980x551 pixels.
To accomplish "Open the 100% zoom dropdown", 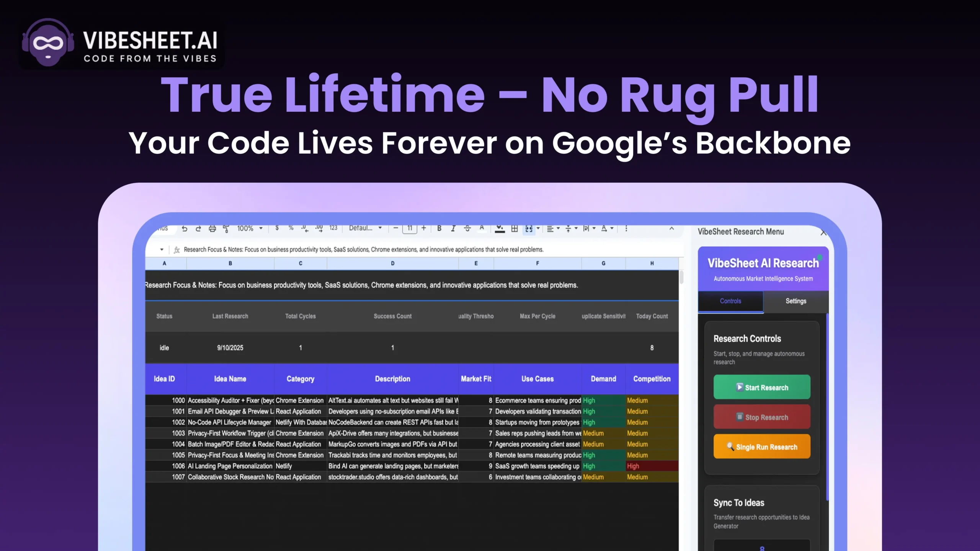I will pos(250,228).
